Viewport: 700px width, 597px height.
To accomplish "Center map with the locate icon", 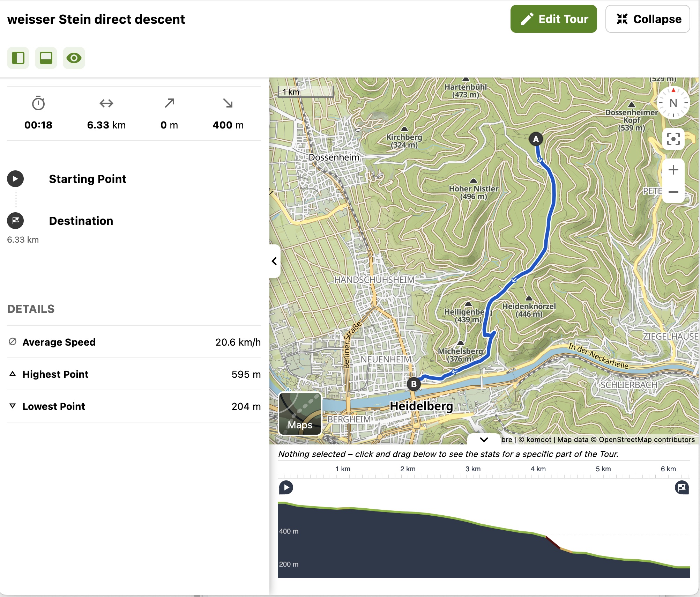I will (x=673, y=139).
